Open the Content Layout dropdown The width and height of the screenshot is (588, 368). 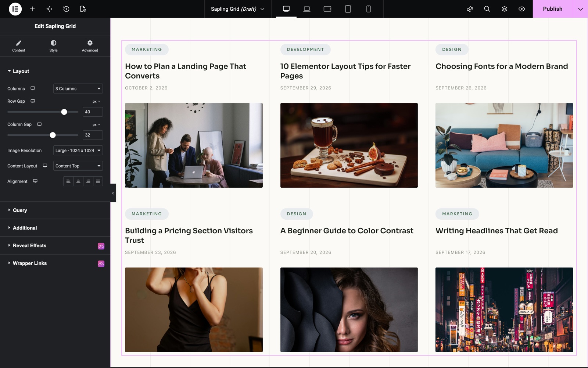coord(78,166)
